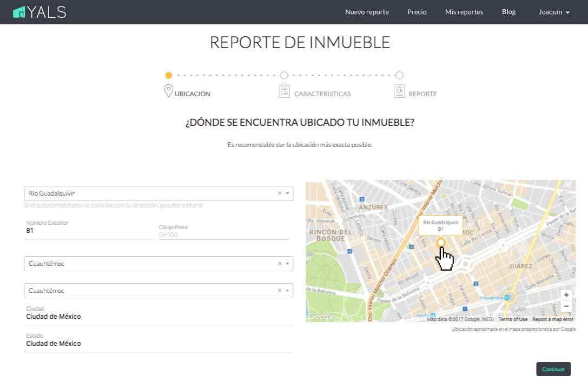Viewport: 588px width, 388px height.
Task: Open the street name dropdown arrow
Action: [x=287, y=193]
